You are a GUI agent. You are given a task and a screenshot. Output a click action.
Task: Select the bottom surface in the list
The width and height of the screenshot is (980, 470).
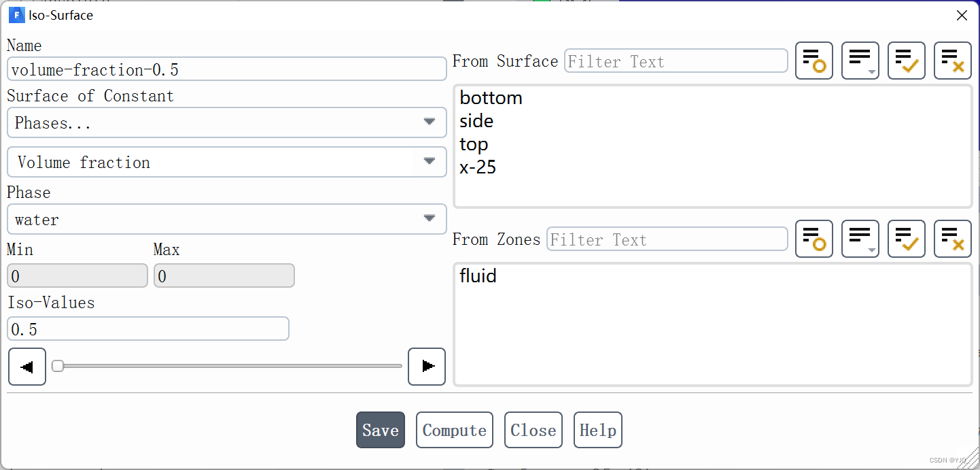point(491,98)
